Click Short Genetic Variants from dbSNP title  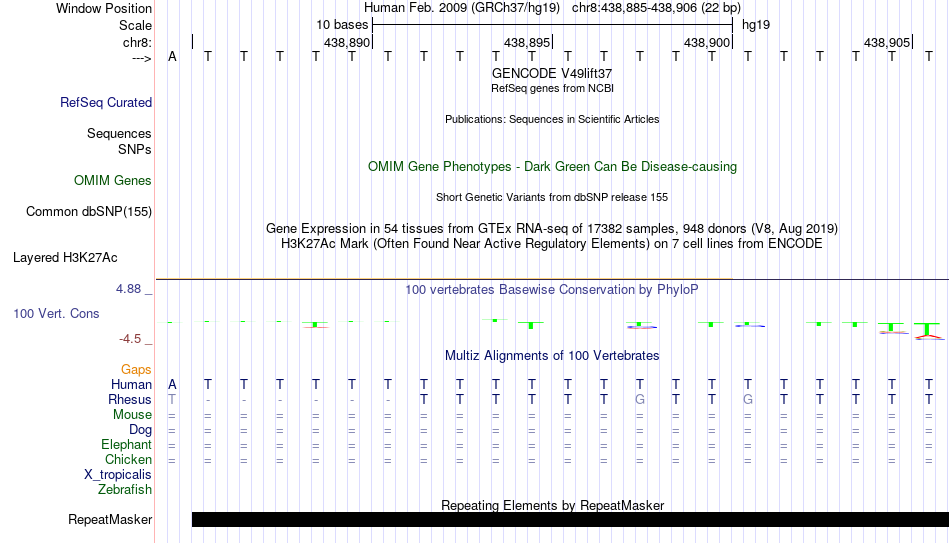[552, 198]
